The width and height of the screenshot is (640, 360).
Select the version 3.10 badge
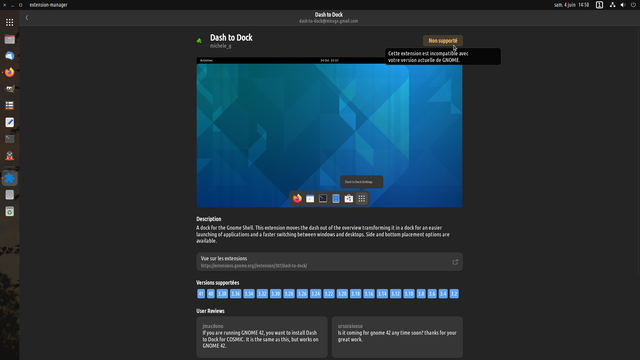(409, 294)
